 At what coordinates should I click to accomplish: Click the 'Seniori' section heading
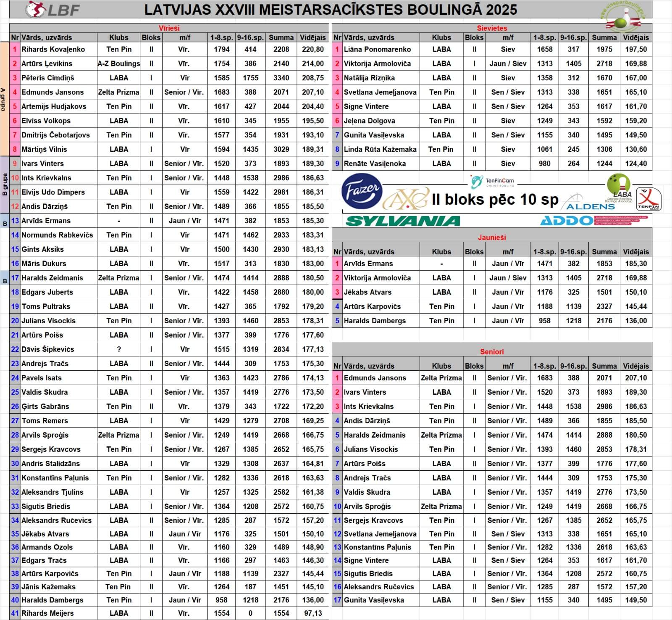[x=492, y=352]
